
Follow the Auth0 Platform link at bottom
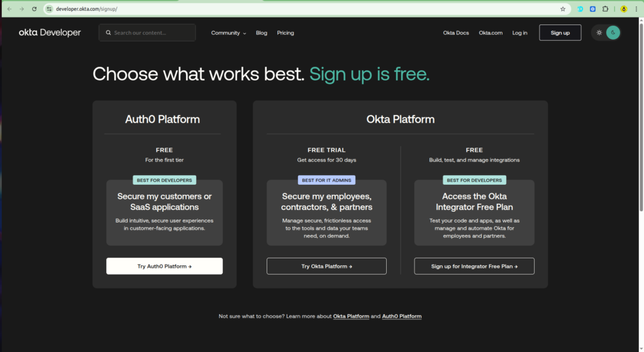point(402,316)
